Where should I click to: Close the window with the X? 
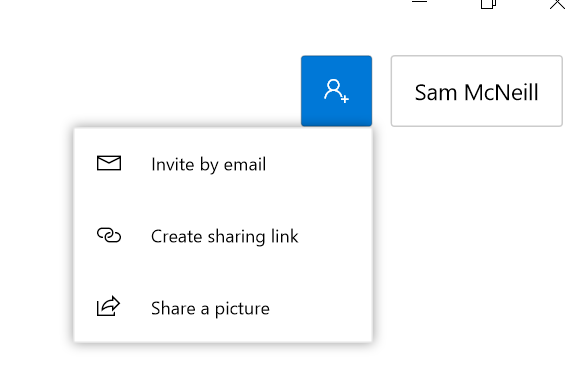coord(557,4)
